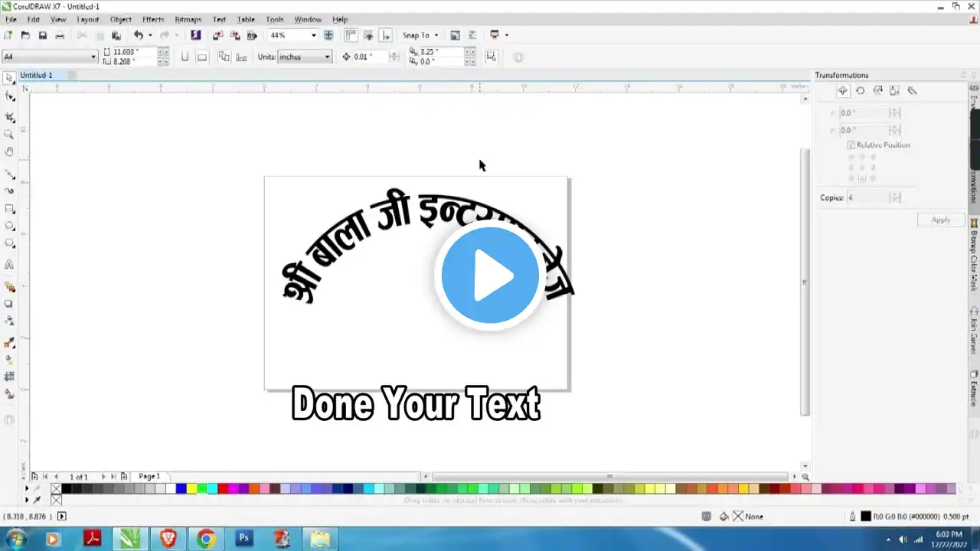Click the Apply button in Transformations

pyautogui.click(x=940, y=220)
